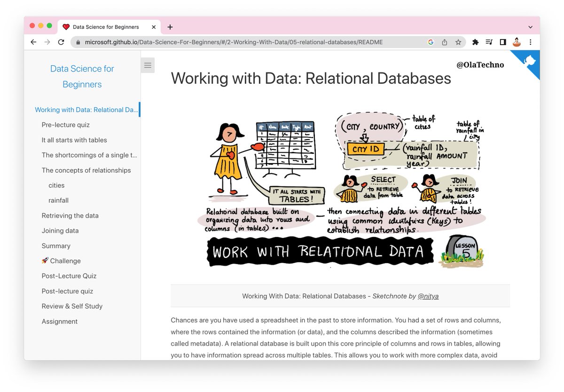Reload the current page
This screenshot has height=392, width=564.
pyautogui.click(x=61, y=42)
